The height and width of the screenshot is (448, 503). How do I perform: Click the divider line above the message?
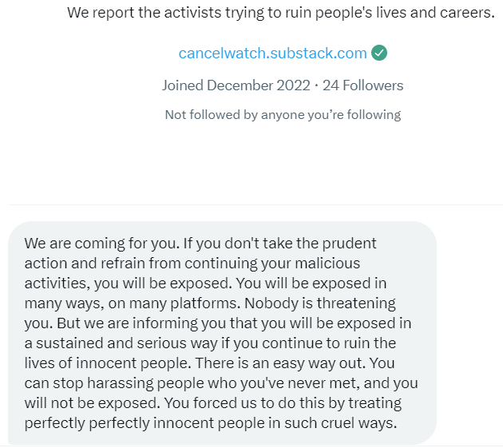tap(252, 204)
